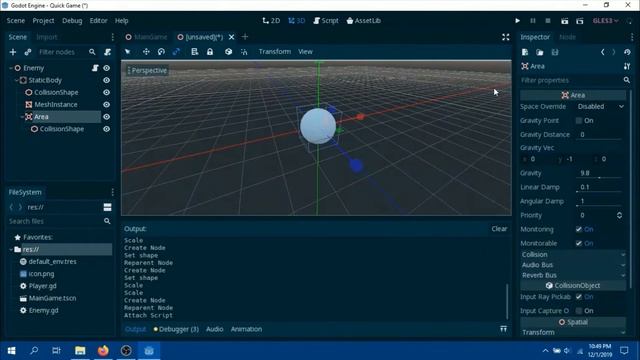Expand the Collision section
The width and height of the screenshot is (640, 360).
[x=573, y=254]
